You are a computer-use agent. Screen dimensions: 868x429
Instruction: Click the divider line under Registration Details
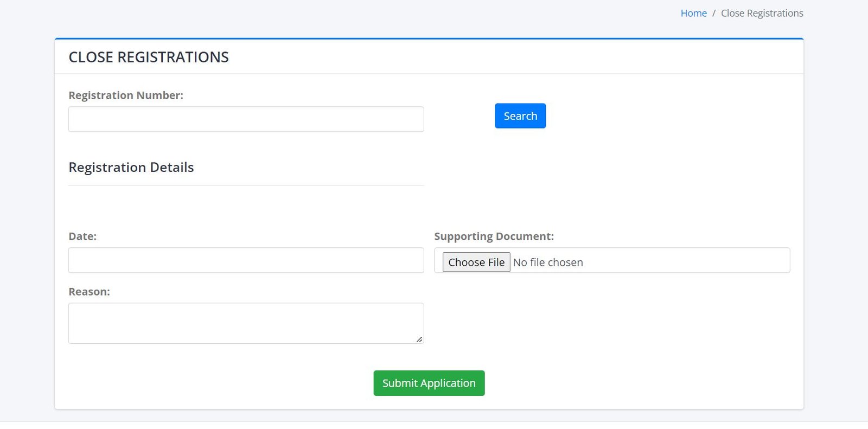coord(246,185)
